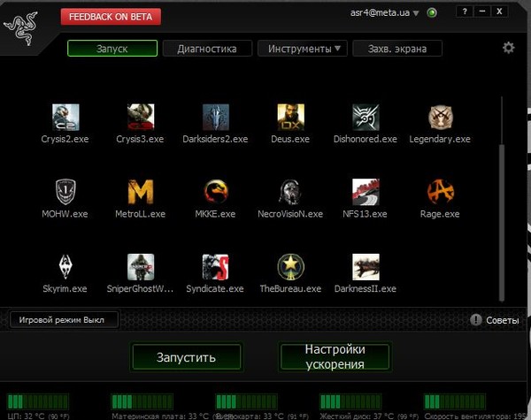Image resolution: width=531 pixels, height=420 pixels.
Task: Click the TheBureau.exe label
Action: [x=290, y=288]
